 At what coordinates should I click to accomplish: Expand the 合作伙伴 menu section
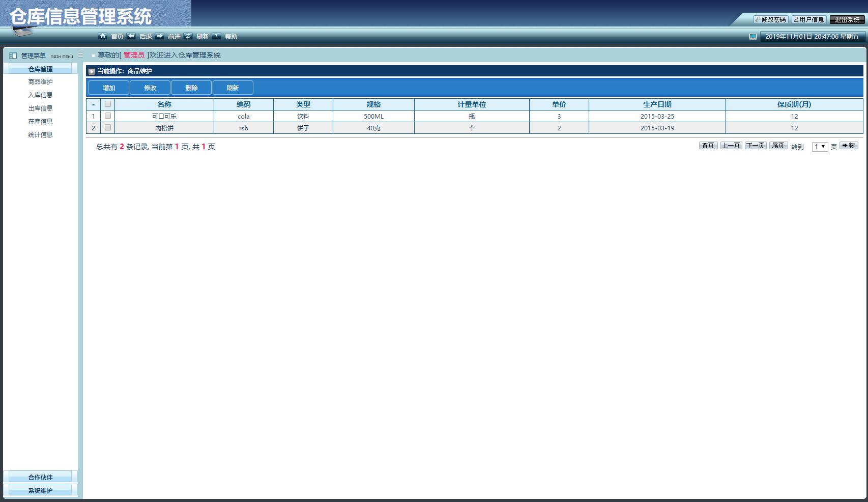pos(41,477)
